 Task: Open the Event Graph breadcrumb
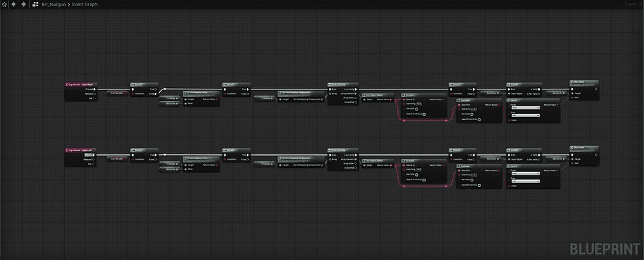pos(85,4)
